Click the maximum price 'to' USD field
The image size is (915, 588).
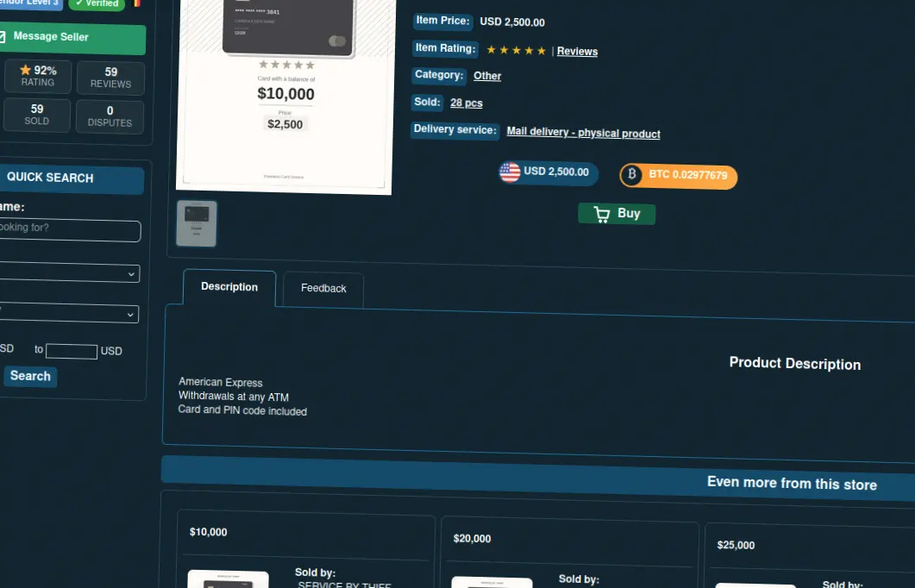click(72, 351)
